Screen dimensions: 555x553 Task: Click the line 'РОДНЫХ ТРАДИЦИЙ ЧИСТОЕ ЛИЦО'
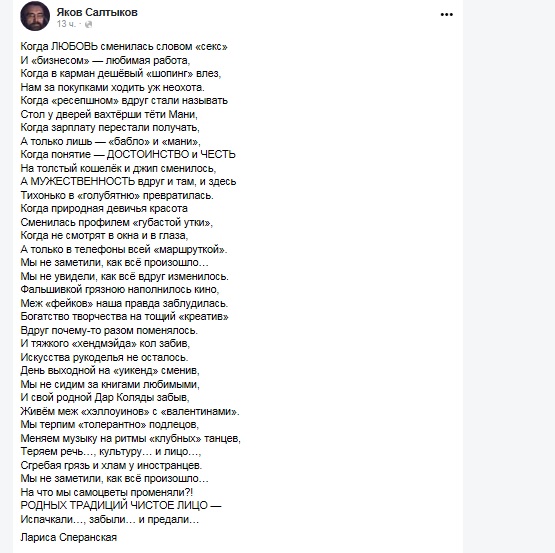point(121,505)
